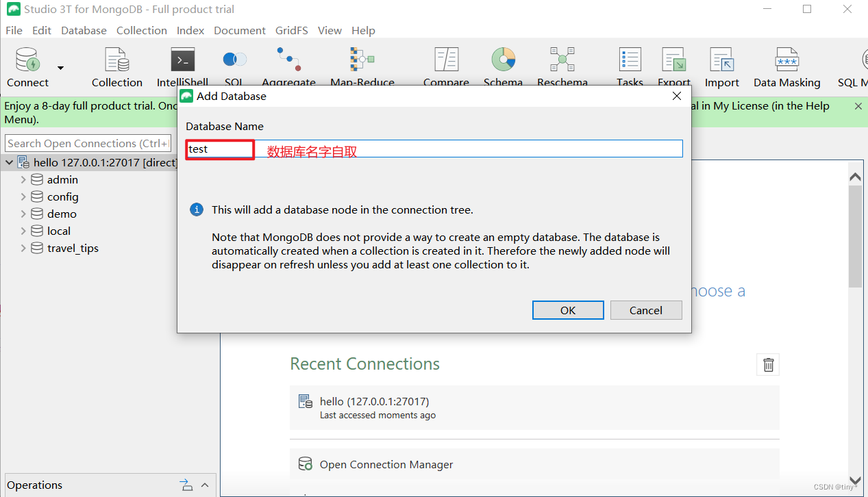
Task: Click Open Connection Manager link
Action: coord(386,464)
